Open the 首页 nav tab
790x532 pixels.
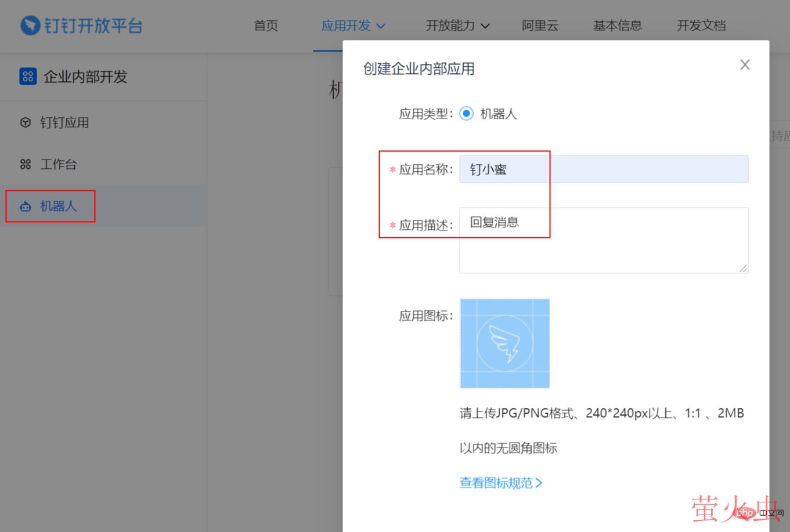266,26
